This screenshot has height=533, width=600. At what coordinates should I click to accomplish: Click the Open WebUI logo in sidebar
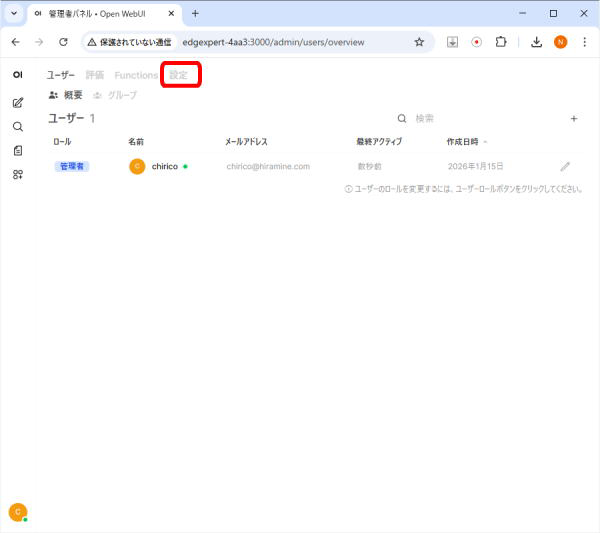coord(17,75)
